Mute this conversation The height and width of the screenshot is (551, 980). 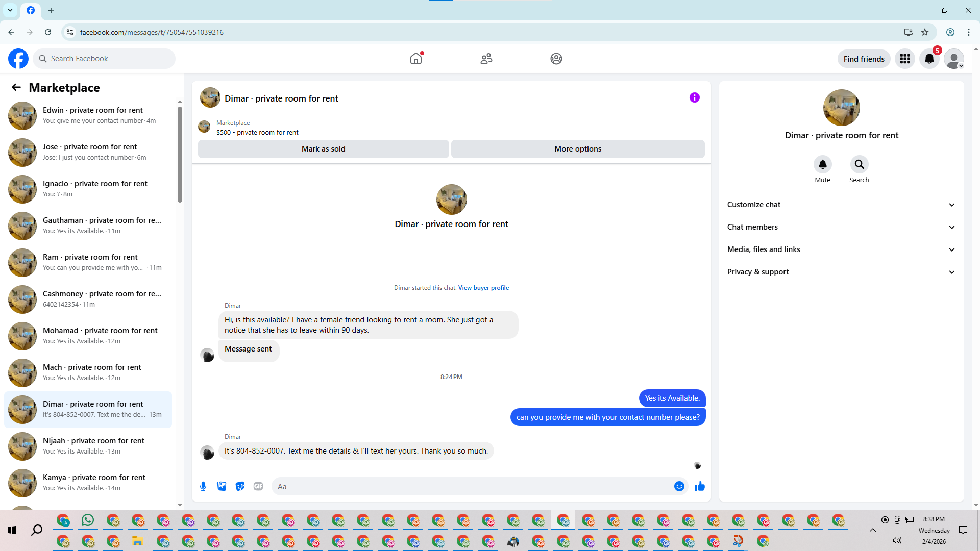(822, 164)
